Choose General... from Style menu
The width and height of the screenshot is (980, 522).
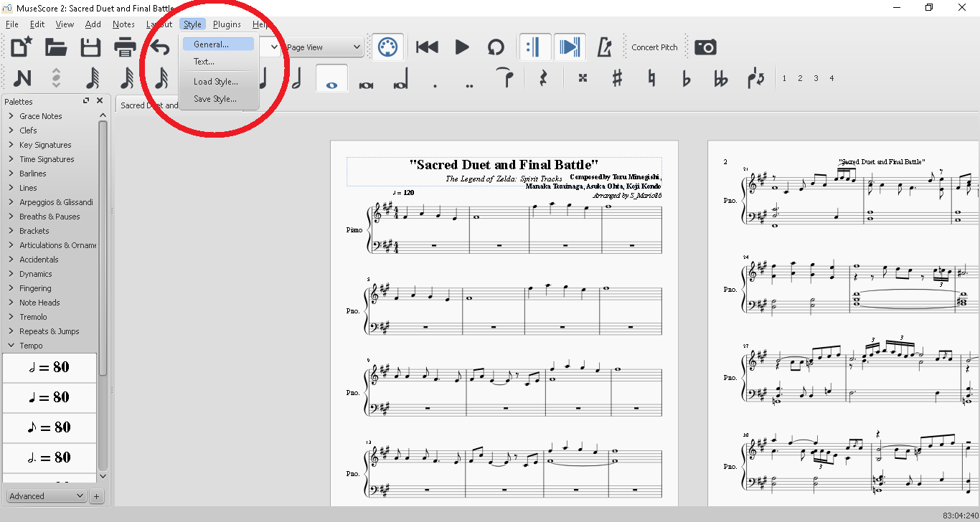click(218, 44)
